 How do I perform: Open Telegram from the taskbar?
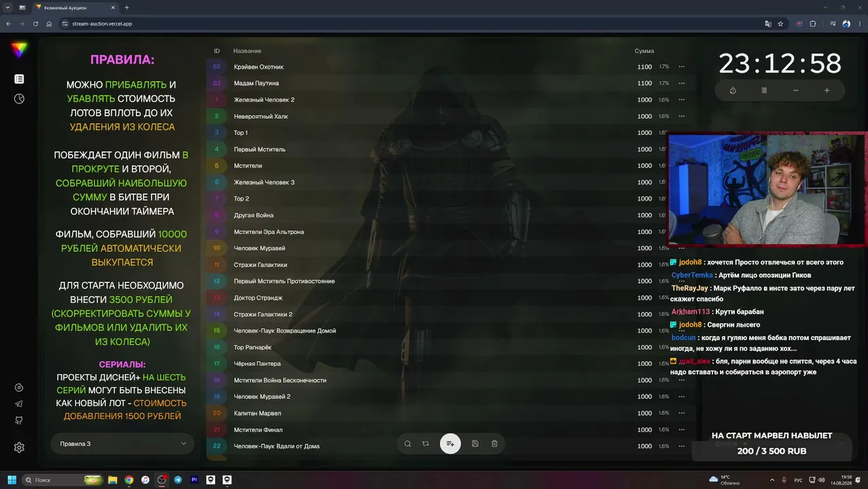[x=178, y=479]
